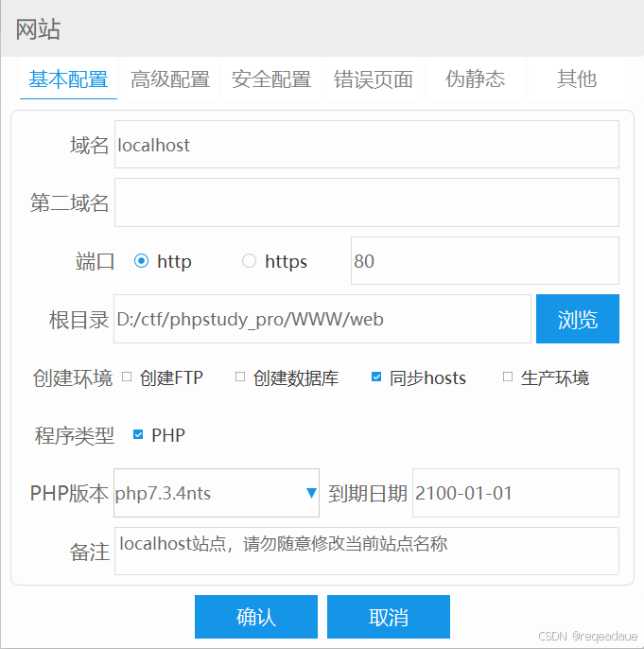Click the 根目录 path input field

(322, 319)
